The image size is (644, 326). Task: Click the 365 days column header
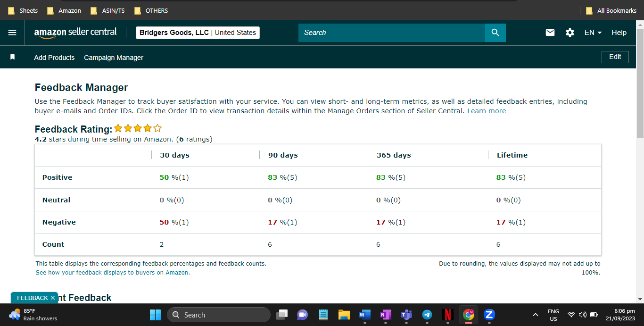click(x=394, y=155)
